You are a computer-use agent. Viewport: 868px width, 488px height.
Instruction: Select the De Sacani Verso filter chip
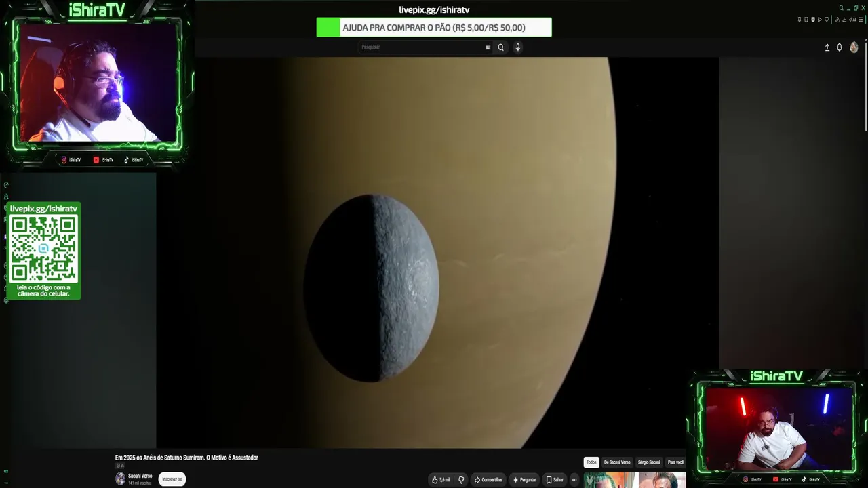617,462
